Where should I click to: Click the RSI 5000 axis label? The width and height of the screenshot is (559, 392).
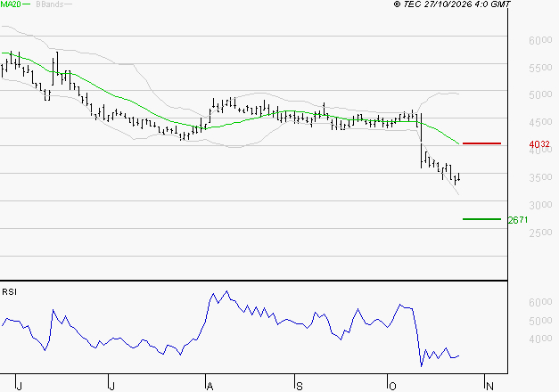(540, 321)
